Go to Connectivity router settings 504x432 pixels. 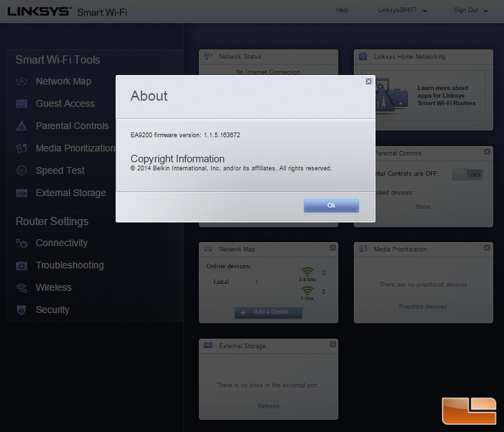tap(62, 243)
